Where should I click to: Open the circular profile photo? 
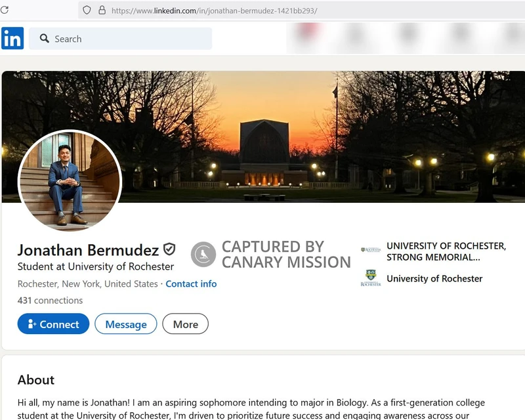point(70,180)
